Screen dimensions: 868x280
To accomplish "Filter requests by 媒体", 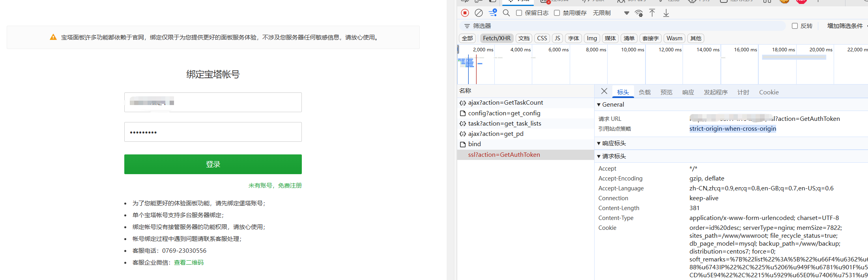I will coord(610,38).
